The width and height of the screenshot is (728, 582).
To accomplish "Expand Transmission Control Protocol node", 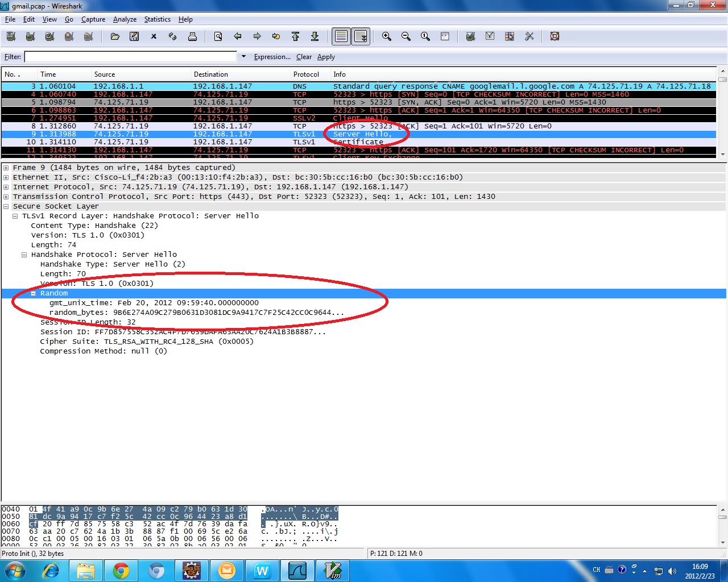I will tap(6, 197).
